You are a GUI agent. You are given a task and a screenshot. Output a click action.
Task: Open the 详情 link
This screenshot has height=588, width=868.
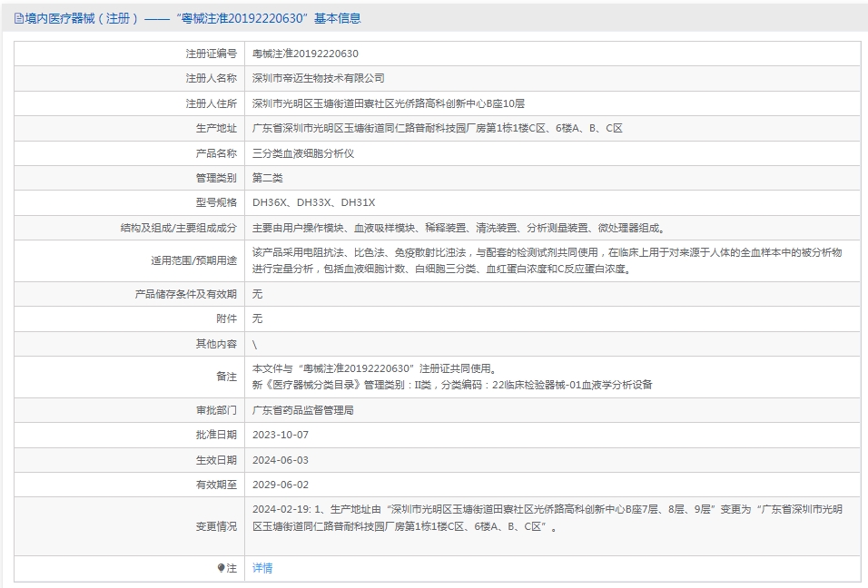click(x=262, y=568)
